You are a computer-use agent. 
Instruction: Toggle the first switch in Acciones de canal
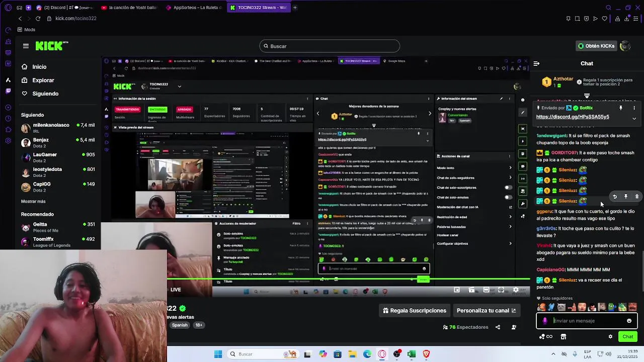coord(508,188)
